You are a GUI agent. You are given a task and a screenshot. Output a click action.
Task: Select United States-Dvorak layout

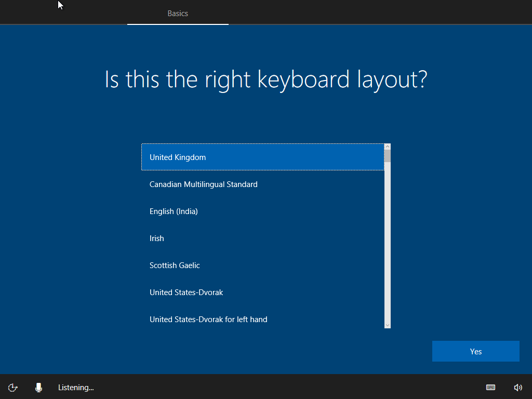(263, 292)
